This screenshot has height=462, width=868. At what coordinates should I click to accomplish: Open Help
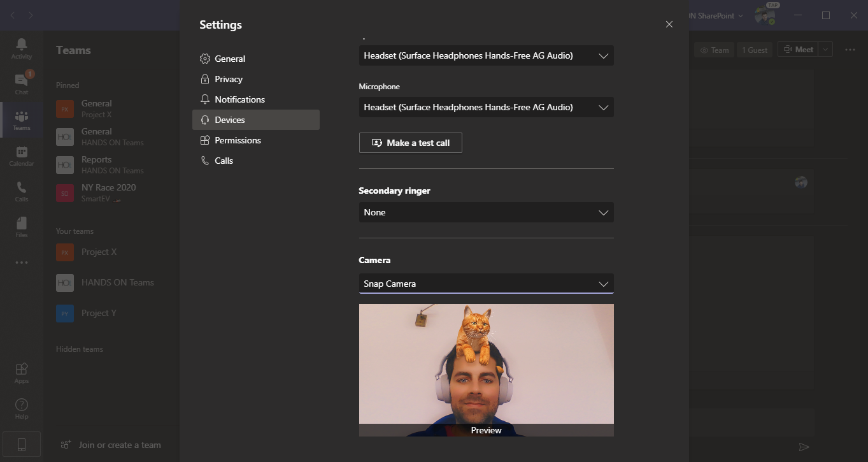(21, 406)
